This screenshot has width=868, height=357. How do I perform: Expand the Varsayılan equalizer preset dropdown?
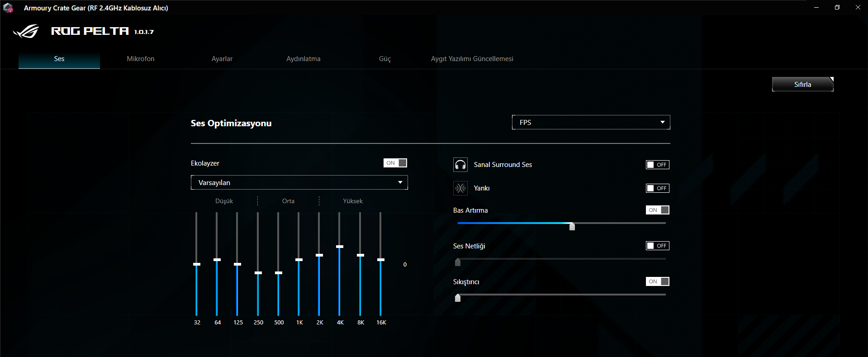click(299, 182)
